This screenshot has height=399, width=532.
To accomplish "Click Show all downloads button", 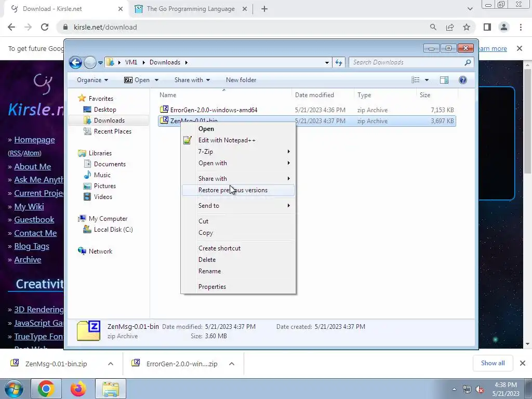I will (493, 363).
